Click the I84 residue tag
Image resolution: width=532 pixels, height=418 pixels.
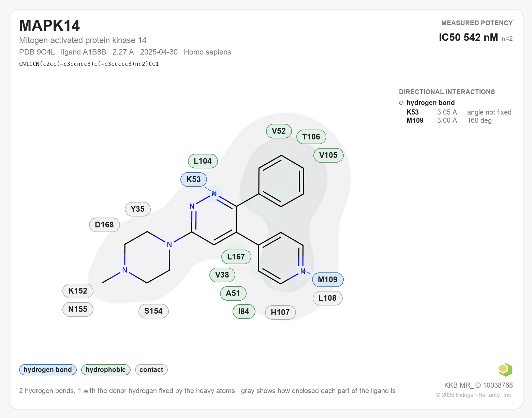coord(244,311)
